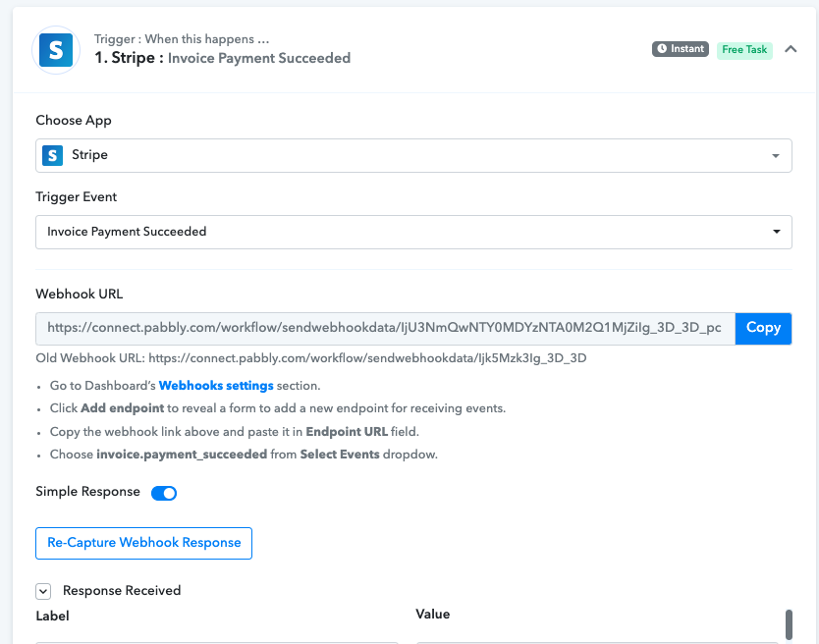The image size is (819, 644).
Task: Collapse the trigger step with chevron up
Action: 791,49
